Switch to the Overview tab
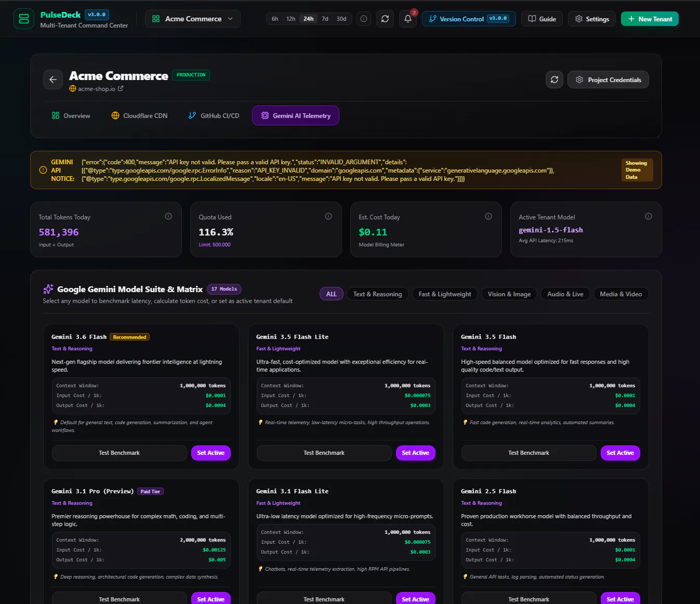The height and width of the screenshot is (604, 700). tap(71, 115)
